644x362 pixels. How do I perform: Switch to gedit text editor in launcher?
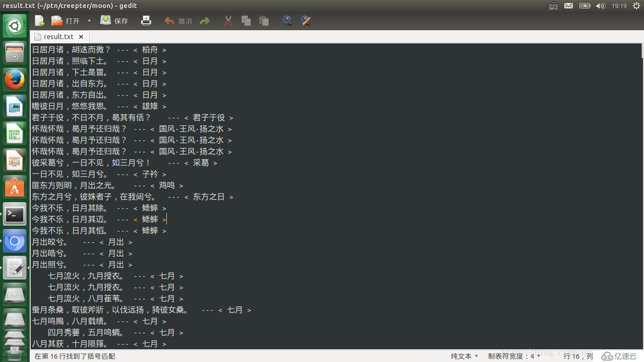pyautogui.click(x=15, y=268)
